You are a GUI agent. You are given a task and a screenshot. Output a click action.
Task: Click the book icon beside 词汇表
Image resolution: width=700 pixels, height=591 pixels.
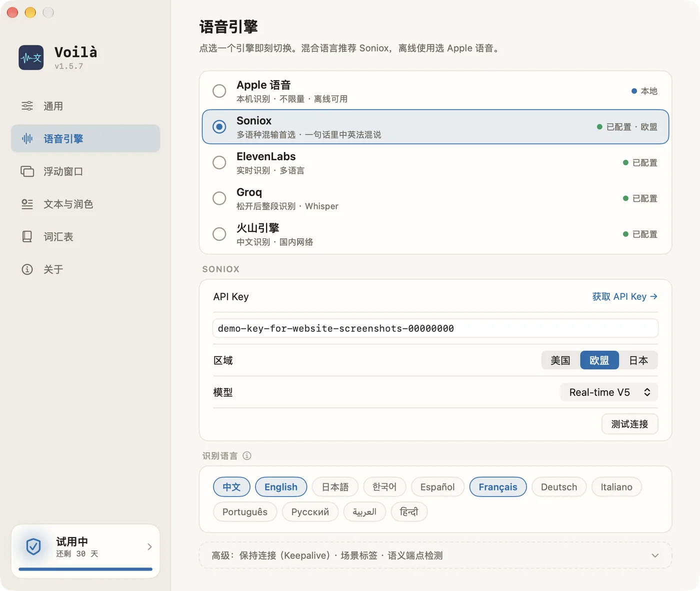pyautogui.click(x=27, y=236)
